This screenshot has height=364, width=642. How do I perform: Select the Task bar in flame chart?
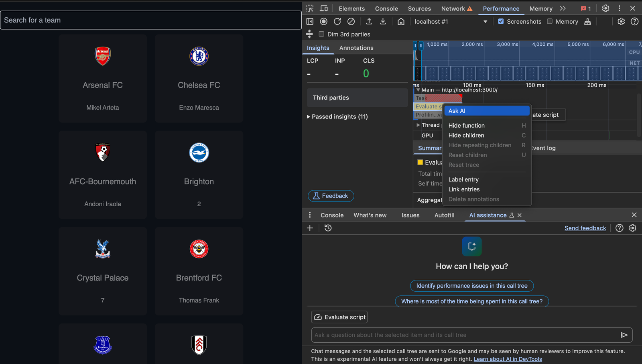(438, 98)
